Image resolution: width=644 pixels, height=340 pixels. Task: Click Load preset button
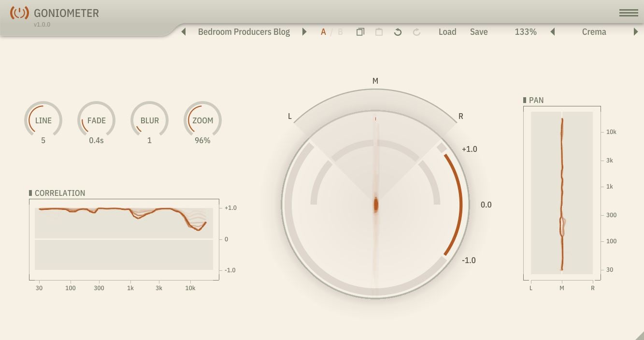(x=447, y=32)
